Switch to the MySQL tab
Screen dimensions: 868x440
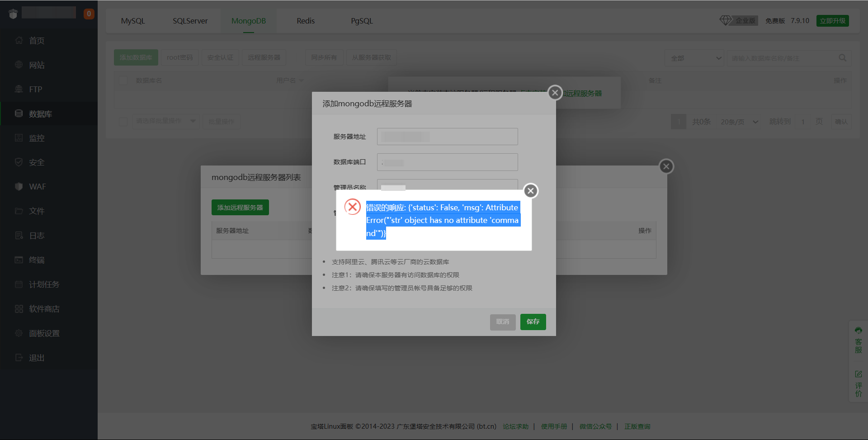pos(133,21)
